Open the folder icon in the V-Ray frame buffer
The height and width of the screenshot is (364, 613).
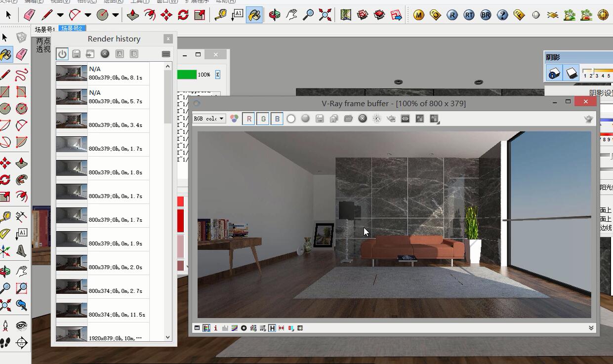[x=348, y=119]
